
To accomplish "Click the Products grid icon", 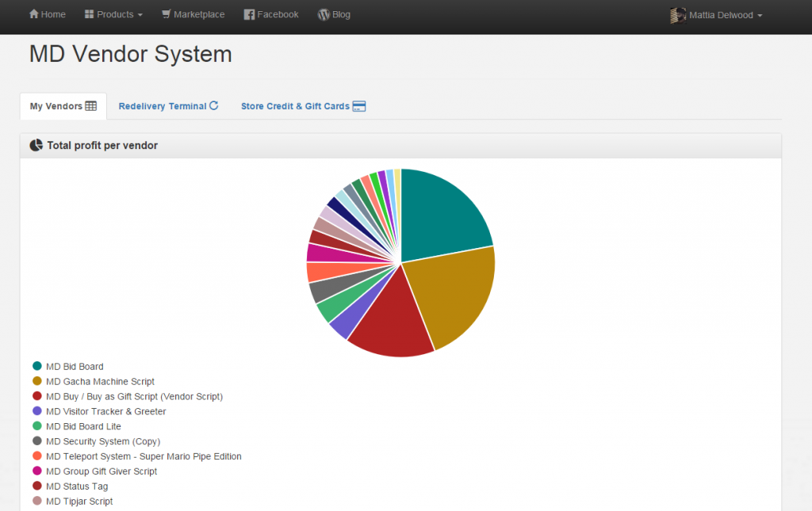I will pyautogui.click(x=89, y=14).
